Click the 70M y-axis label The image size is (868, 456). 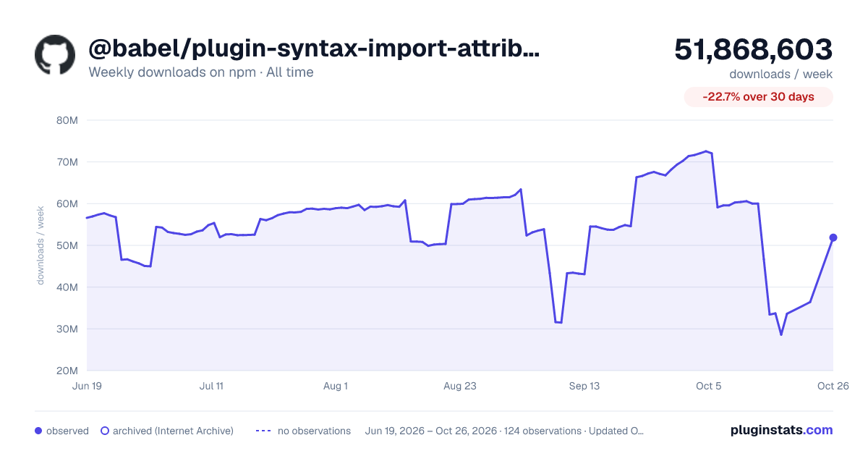tap(67, 162)
